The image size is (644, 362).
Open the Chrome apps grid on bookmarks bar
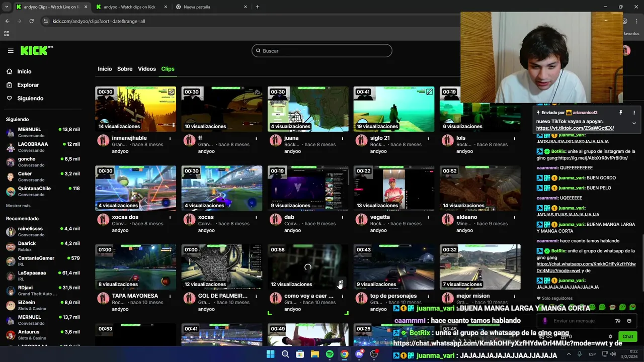[7, 34]
